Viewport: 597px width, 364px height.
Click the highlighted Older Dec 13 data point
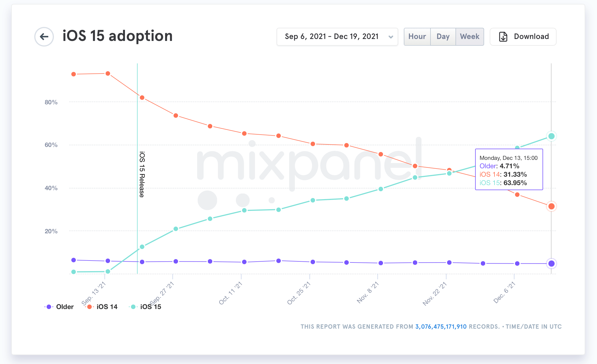pyautogui.click(x=551, y=264)
